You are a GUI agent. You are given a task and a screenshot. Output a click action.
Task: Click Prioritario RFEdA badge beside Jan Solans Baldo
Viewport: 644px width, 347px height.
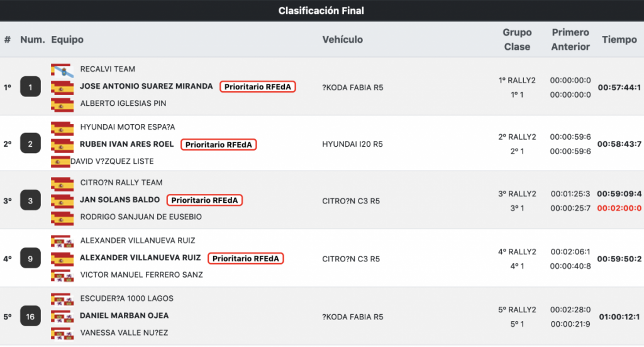(205, 200)
